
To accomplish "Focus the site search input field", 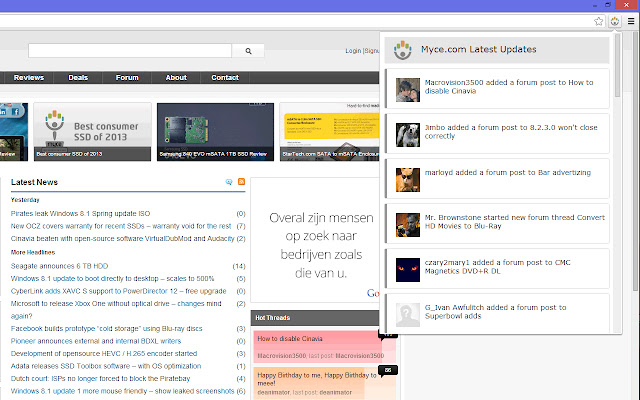I will pos(130,51).
